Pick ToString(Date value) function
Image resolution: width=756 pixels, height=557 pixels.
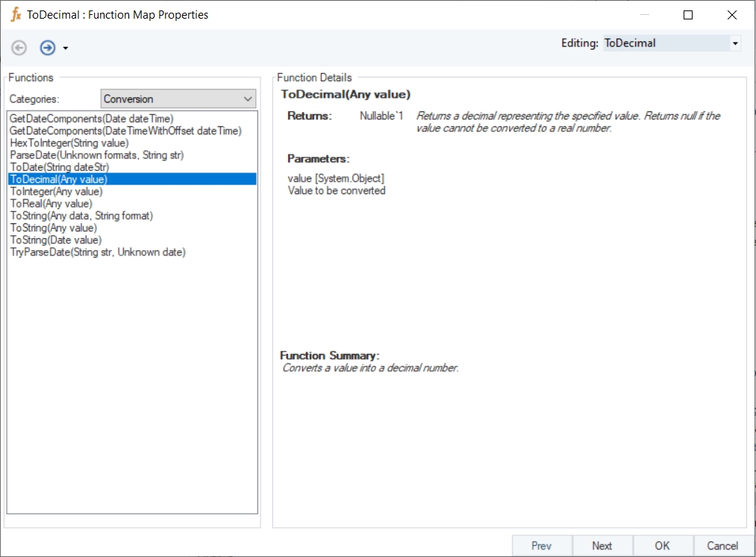(55, 240)
